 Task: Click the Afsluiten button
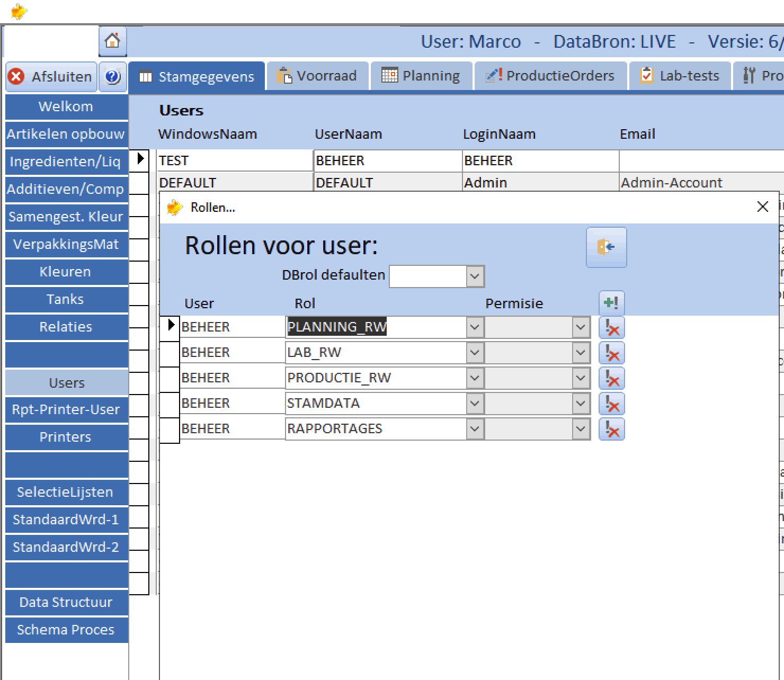pyautogui.click(x=50, y=76)
